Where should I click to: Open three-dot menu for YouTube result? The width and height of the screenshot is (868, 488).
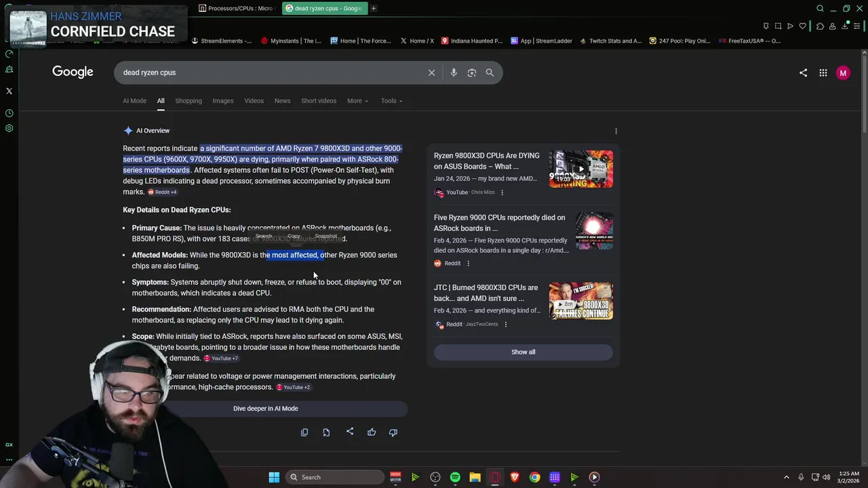coord(502,192)
